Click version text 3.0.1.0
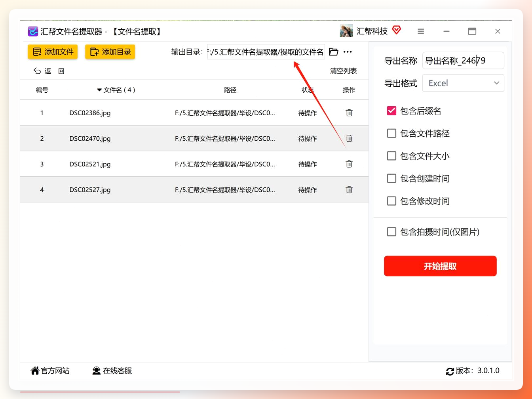Screen dimensions: 532x399 tap(488, 371)
